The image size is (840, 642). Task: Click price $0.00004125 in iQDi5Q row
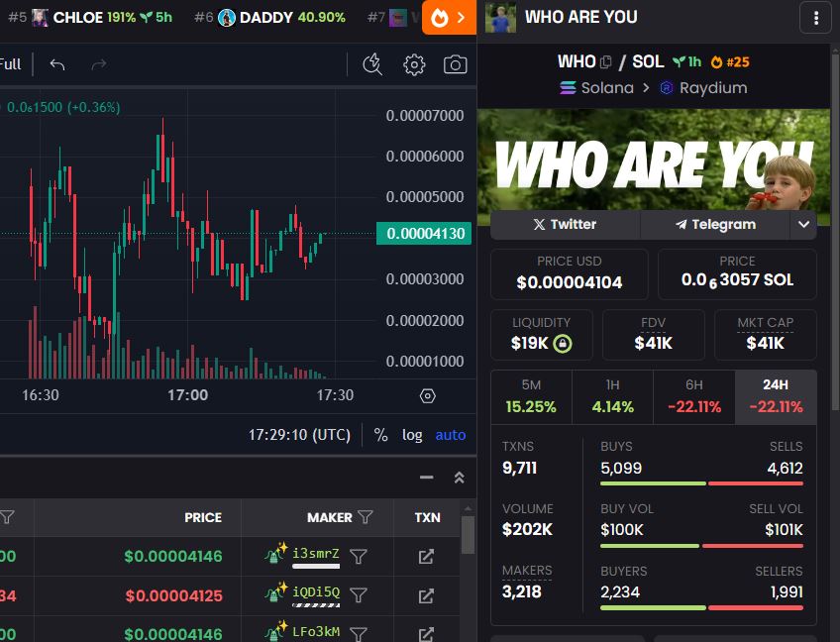point(173,595)
